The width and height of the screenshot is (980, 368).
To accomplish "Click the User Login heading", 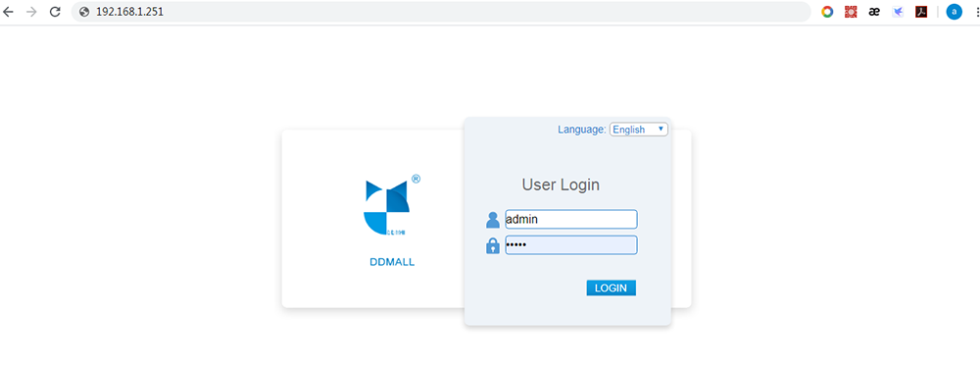I will (561, 184).
